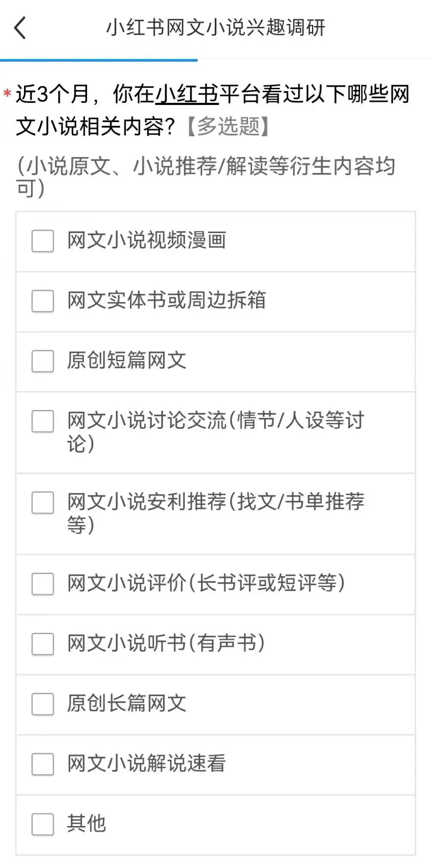Screen dimensions: 432x868
Task: Check the 网文小说听书(有声书) checkbox
Action: 43,644
